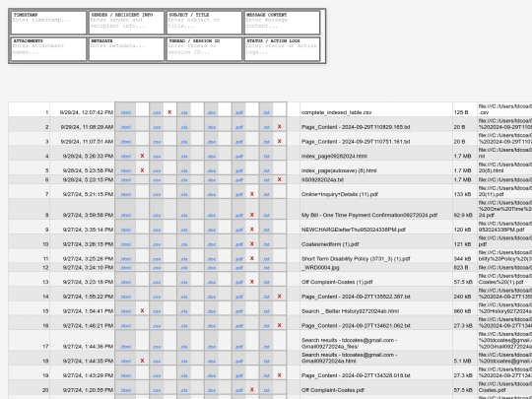Open the .xls link in row 17

(x=184, y=347)
